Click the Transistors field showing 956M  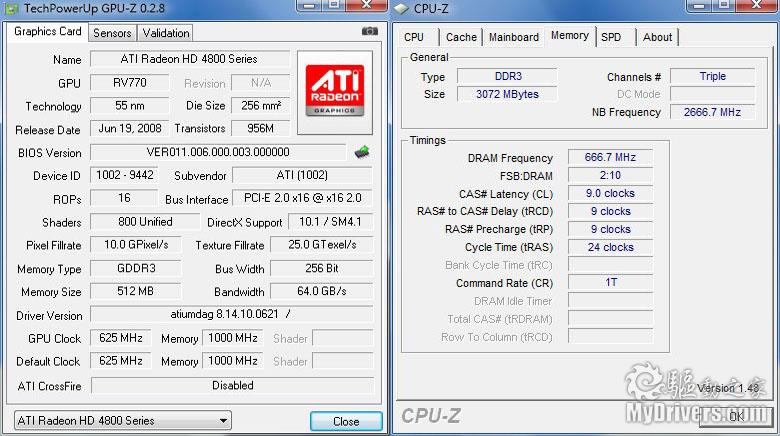pyautogui.click(x=261, y=128)
